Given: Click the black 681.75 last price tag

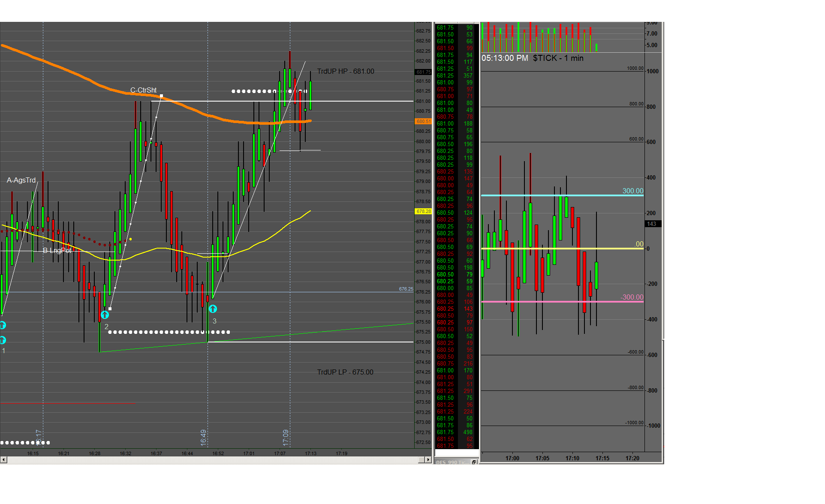Looking at the screenshot, I should 423,72.
